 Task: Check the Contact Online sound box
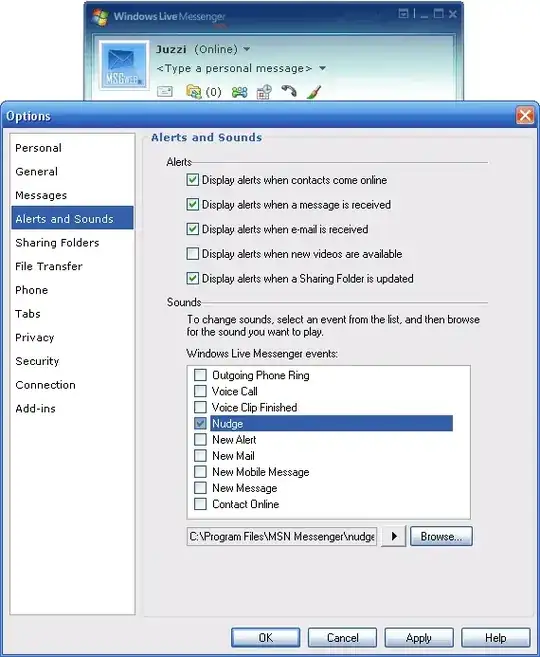pyautogui.click(x=200, y=504)
